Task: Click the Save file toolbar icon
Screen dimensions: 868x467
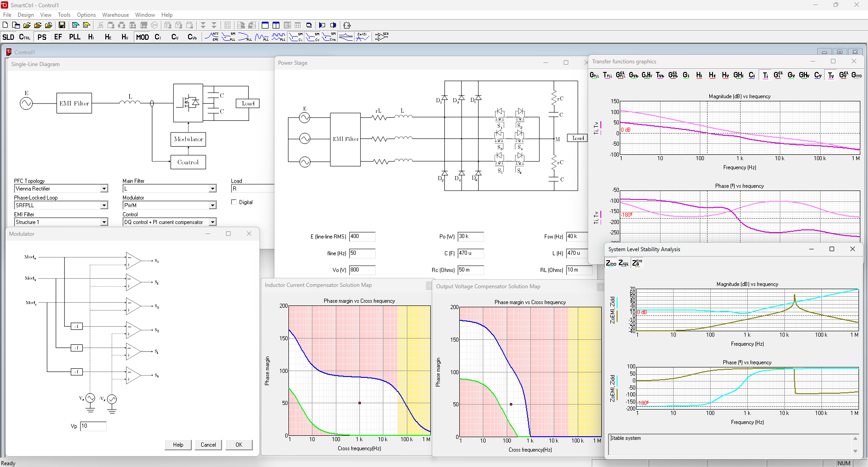Action: tap(62, 25)
